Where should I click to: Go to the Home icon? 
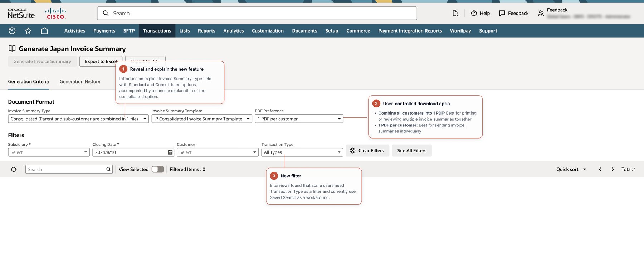(44, 31)
